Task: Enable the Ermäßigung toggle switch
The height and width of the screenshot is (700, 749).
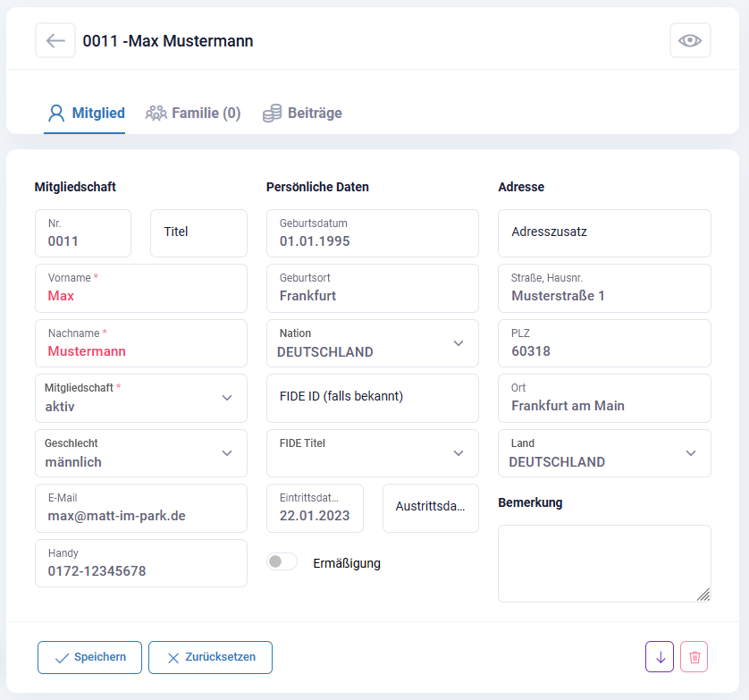Action: click(x=282, y=562)
